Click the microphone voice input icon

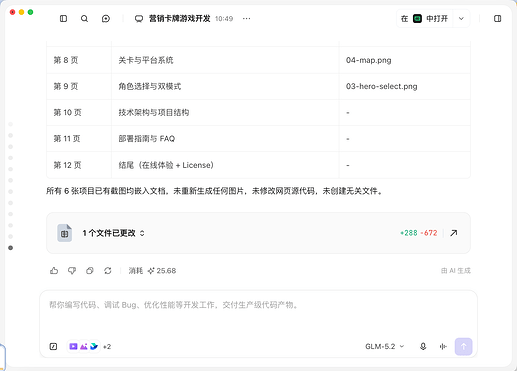(423, 347)
